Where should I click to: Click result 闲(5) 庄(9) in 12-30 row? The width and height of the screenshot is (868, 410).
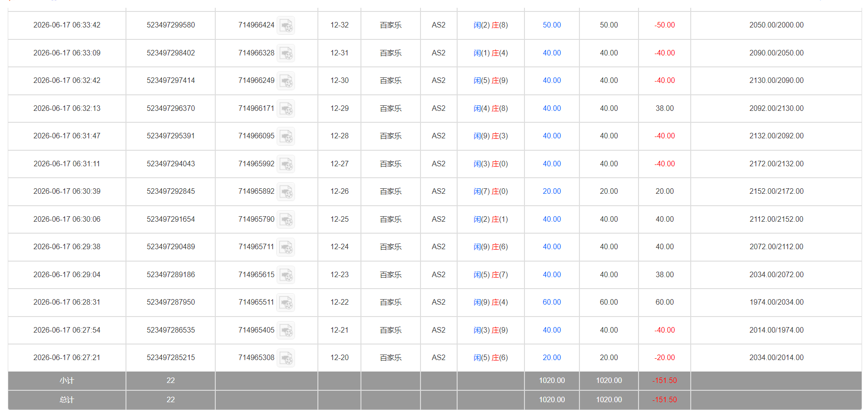pyautogui.click(x=491, y=81)
